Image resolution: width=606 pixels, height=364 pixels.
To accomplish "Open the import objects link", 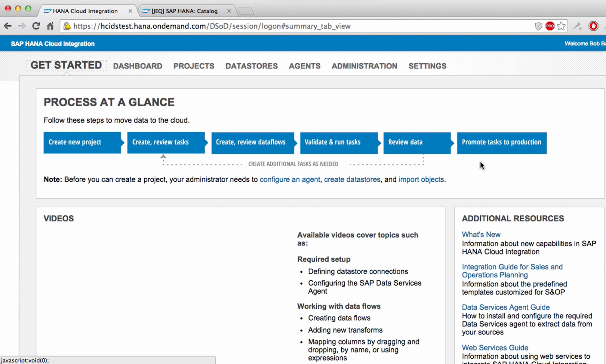I will tap(421, 179).
